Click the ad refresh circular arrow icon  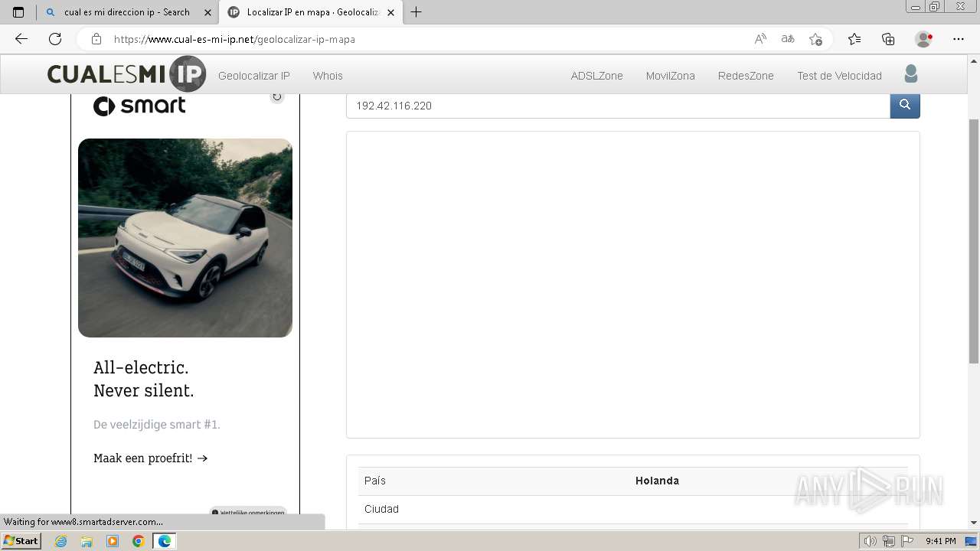click(x=277, y=96)
